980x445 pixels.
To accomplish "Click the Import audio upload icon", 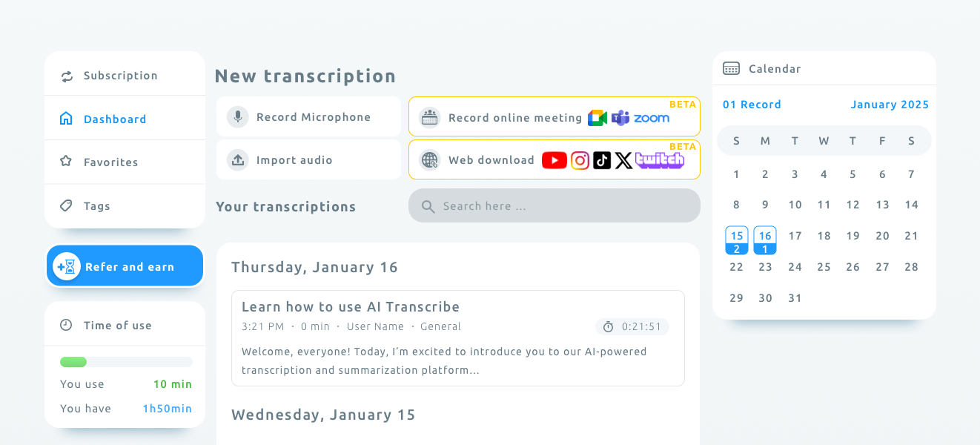I will coord(237,160).
